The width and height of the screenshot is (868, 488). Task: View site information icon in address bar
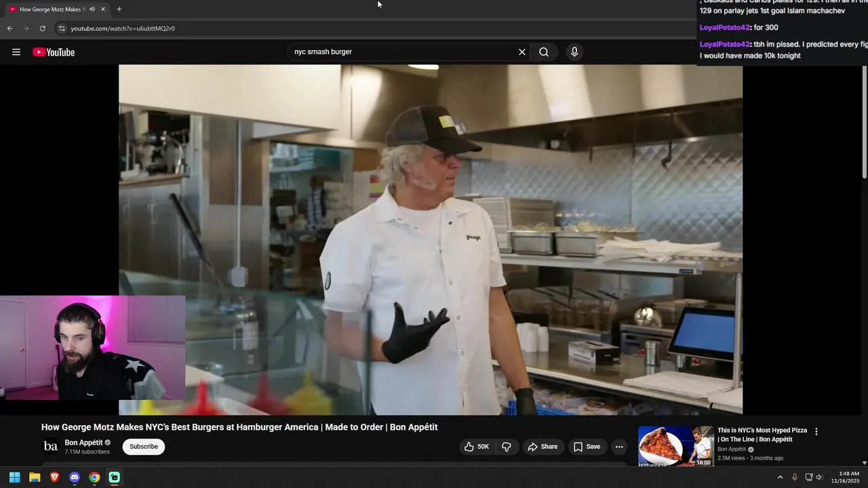pos(62,28)
